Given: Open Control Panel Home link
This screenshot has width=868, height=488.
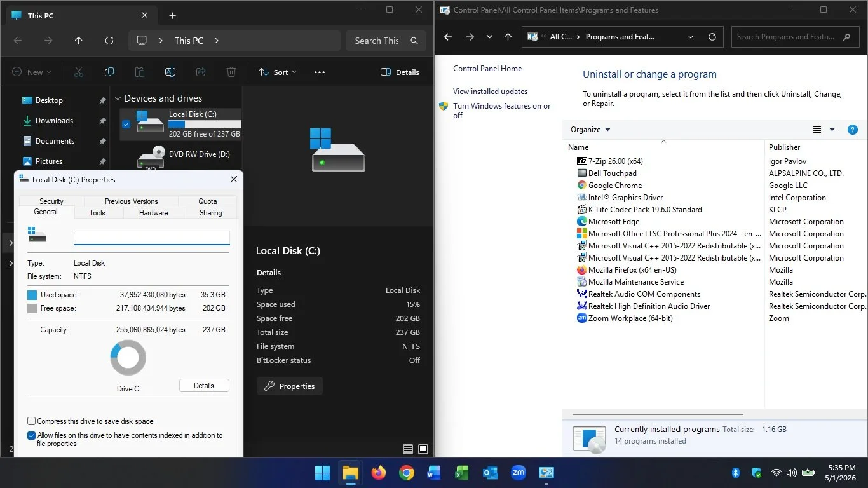Looking at the screenshot, I should coord(487,69).
